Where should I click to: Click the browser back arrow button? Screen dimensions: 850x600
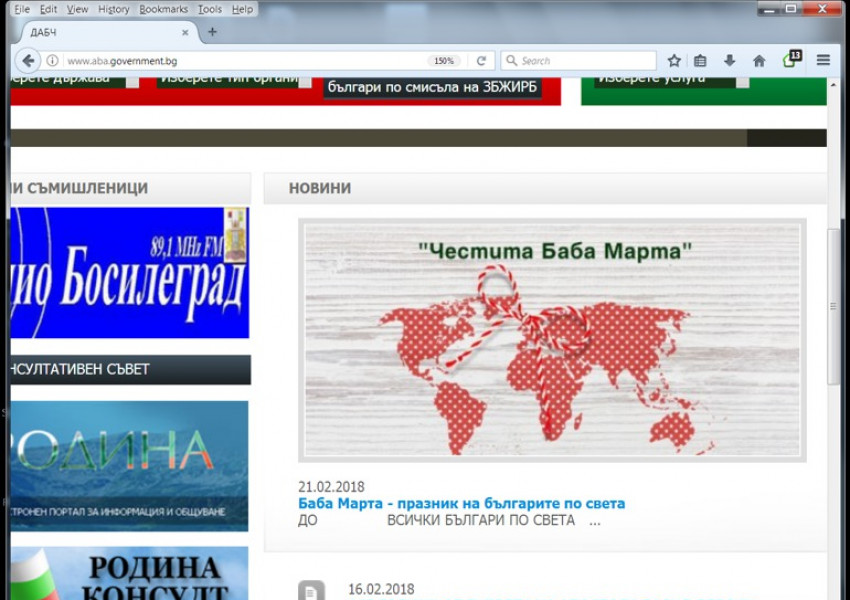point(28,61)
